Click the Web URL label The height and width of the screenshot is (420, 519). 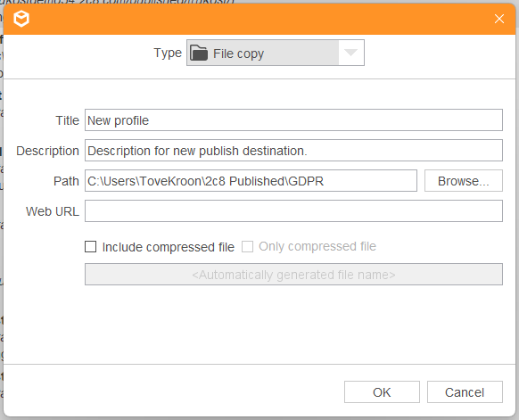coord(53,211)
